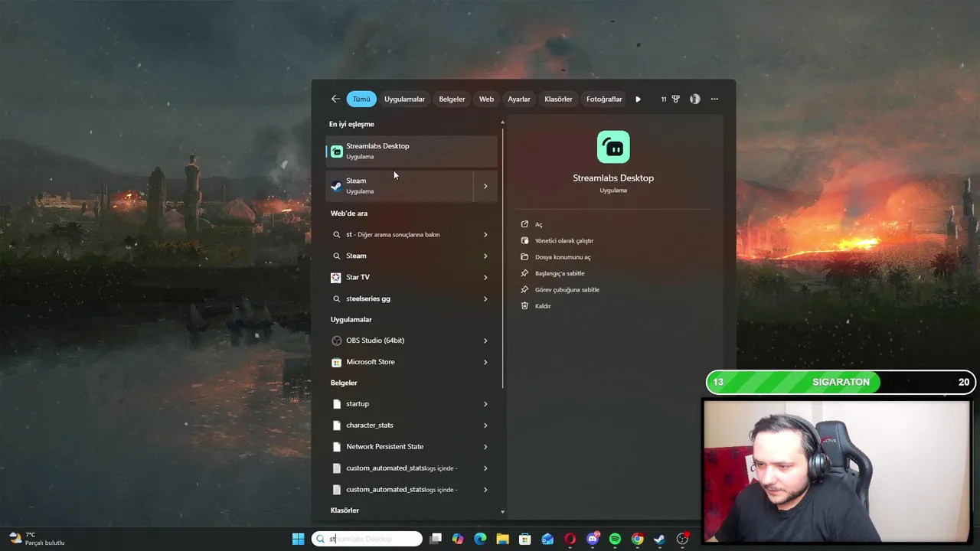The image size is (980, 551).
Task: Show more filter tabs with the arrow
Action: [638, 99]
